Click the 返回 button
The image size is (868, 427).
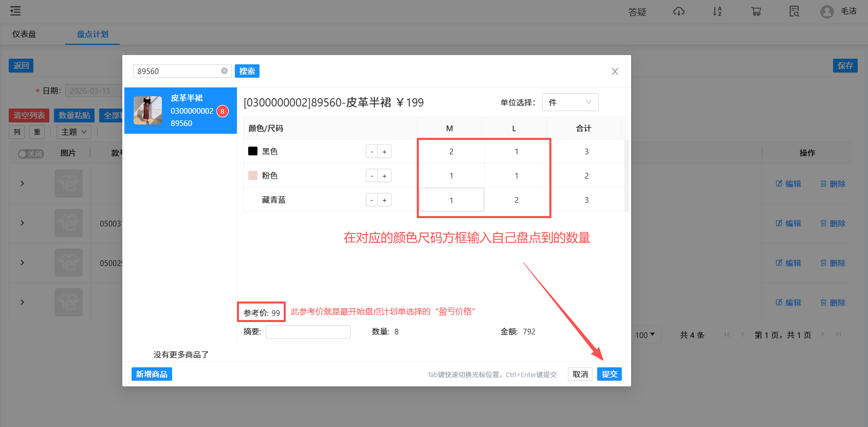(21, 65)
